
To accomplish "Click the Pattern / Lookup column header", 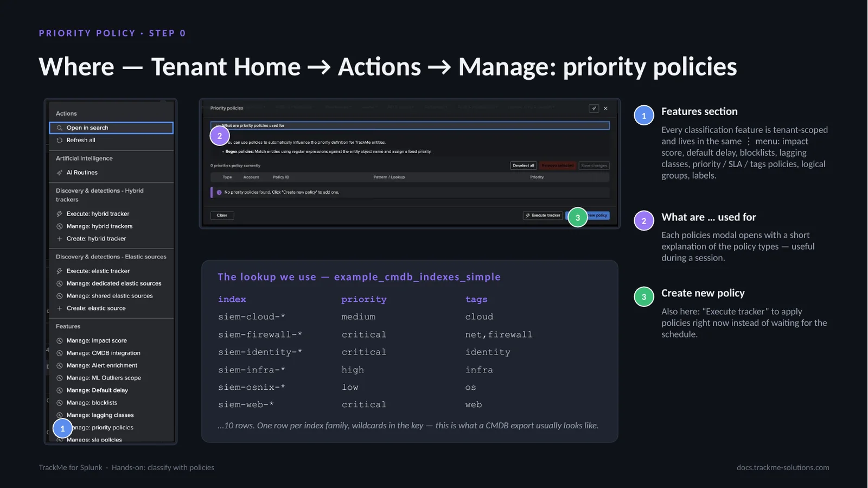I will 389,177.
